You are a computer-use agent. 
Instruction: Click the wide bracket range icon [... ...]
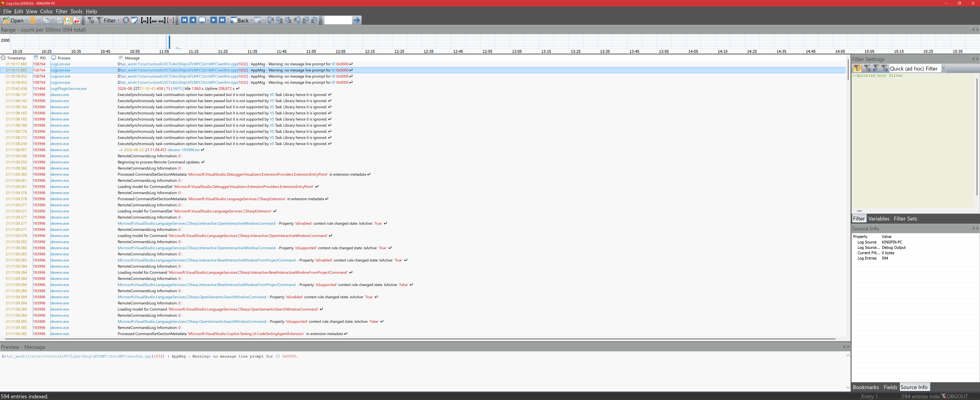tap(158, 20)
